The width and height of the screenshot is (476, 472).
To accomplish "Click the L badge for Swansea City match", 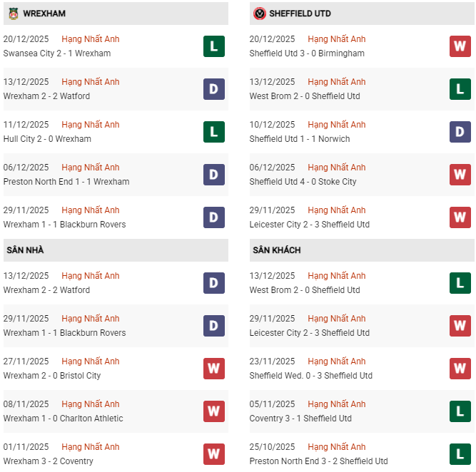I will (x=213, y=46).
